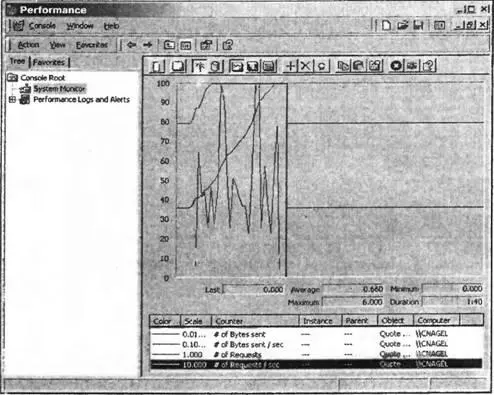This screenshot has width=494, height=395.
Task: Click the monitor Help question-mark icon
Action: coord(429,65)
